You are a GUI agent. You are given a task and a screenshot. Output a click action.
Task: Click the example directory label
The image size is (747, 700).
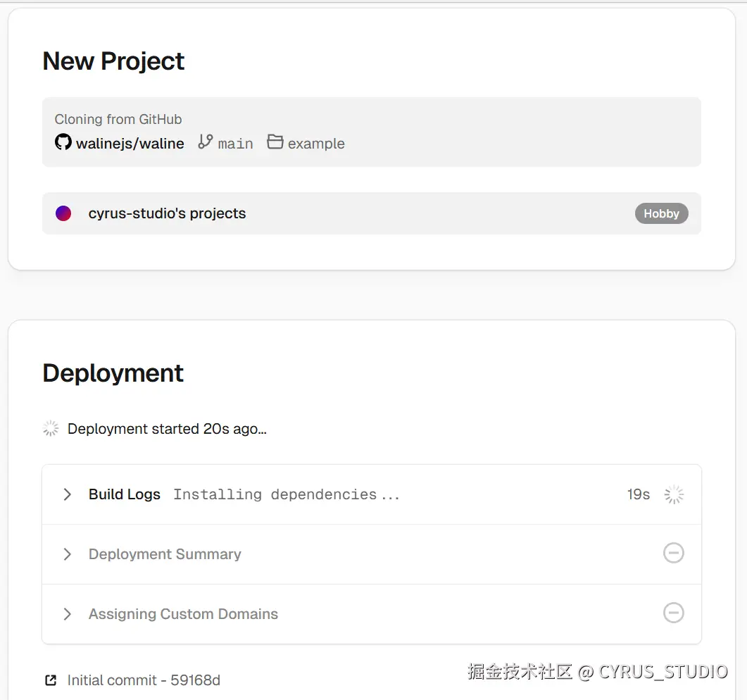316,144
